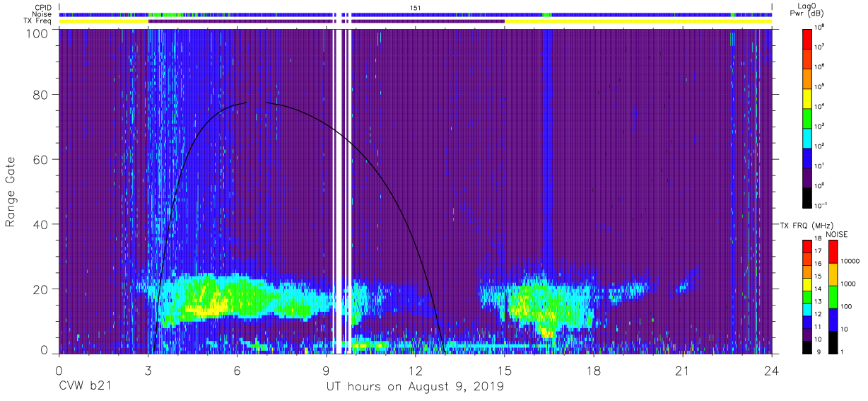Click the 'Noise' row label at top left
Screen dimensions: 868x401
coord(42,14)
